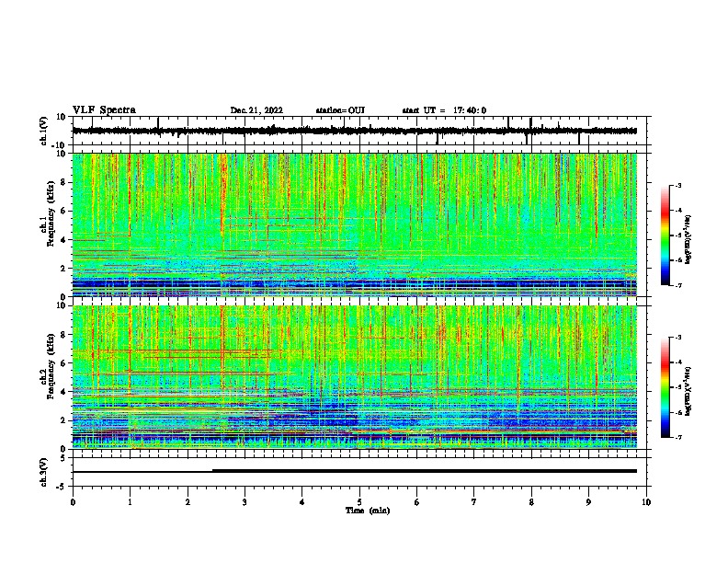728x563 pixels.
Task: Click the "8" kHz tick of ch.2 spectrogram
Action: point(63,335)
